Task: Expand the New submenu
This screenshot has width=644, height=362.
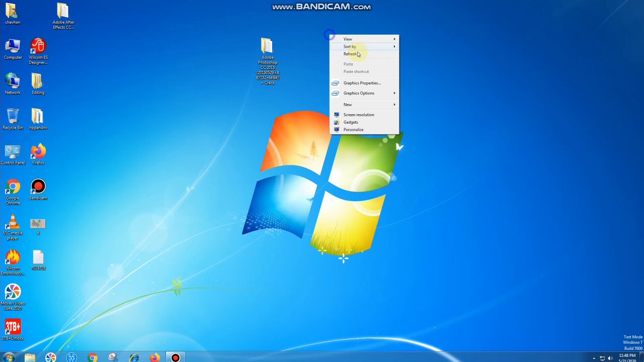Action: click(364, 105)
